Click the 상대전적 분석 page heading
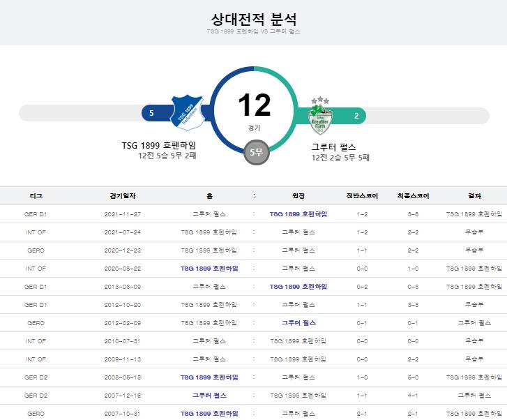The width and height of the screenshot is (507, 420). [x=254, y=19]
